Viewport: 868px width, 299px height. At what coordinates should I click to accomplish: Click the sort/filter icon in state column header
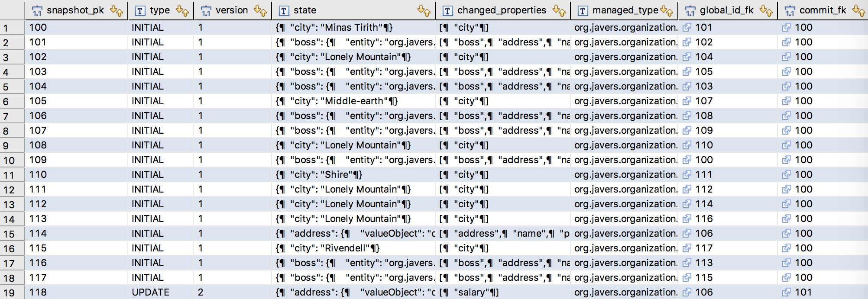click(x=424, y=11)
